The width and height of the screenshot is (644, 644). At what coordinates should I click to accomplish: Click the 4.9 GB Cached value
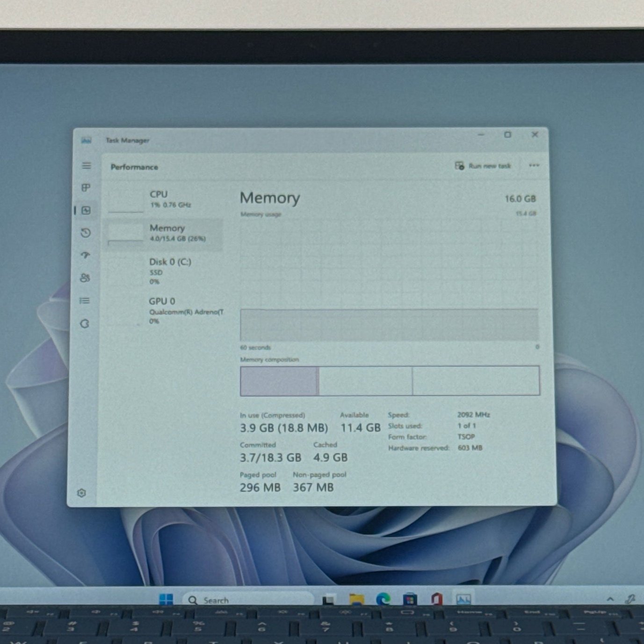330,457
